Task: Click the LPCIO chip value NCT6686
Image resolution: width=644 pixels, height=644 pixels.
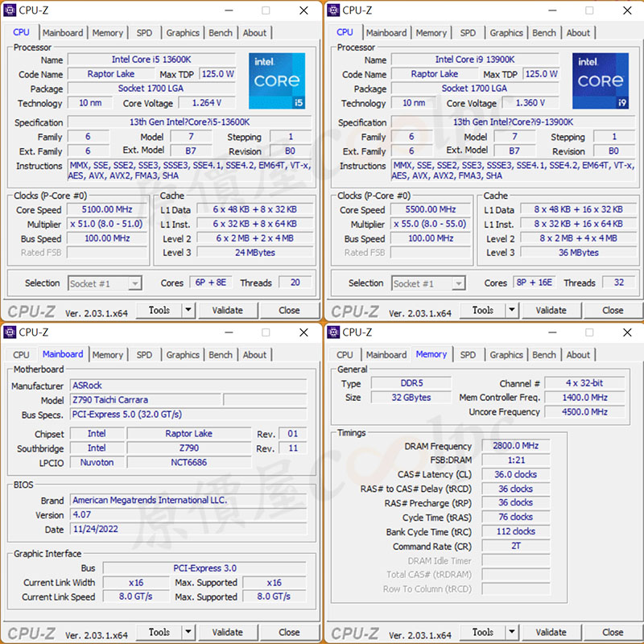Action: 189,462
